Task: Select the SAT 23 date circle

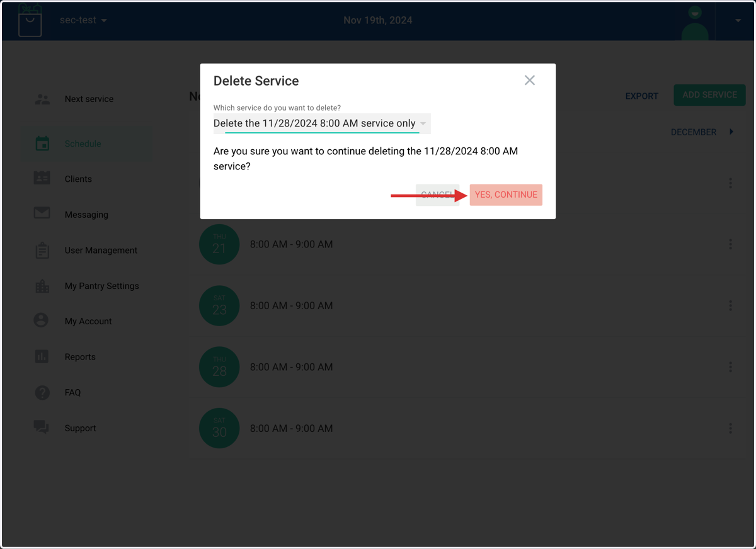Action: (x=219, y=305)
